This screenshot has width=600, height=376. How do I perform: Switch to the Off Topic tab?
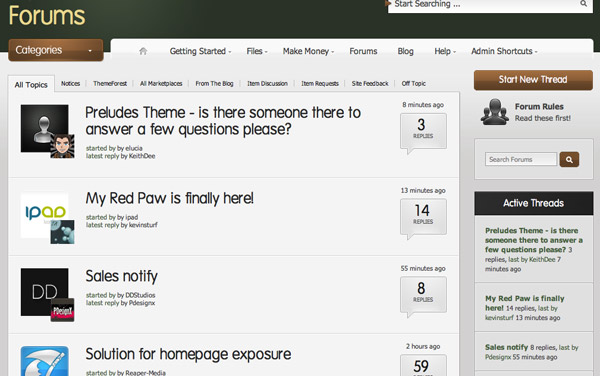click(413, 83)
